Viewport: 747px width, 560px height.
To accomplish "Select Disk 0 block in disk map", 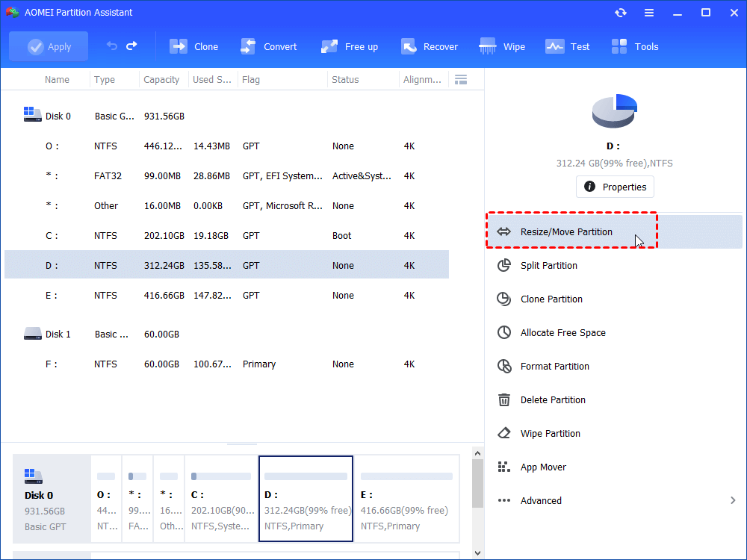I will point(52,499).
